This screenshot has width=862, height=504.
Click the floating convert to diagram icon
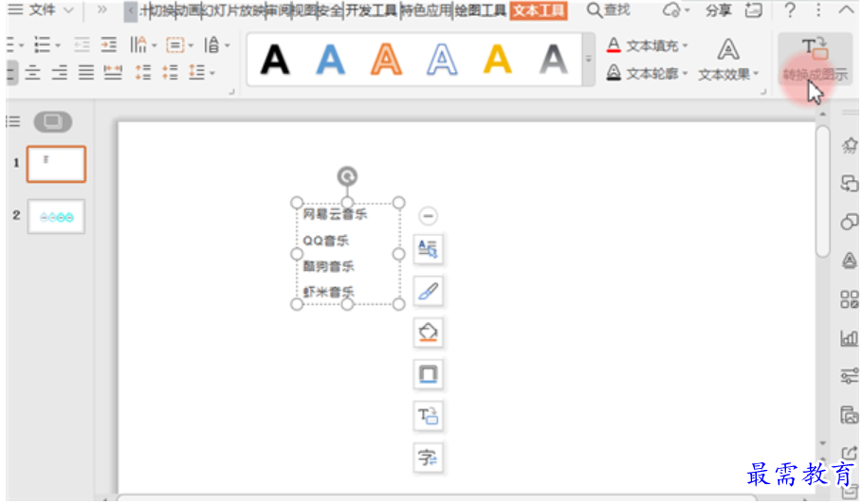(x=428, y=416)
